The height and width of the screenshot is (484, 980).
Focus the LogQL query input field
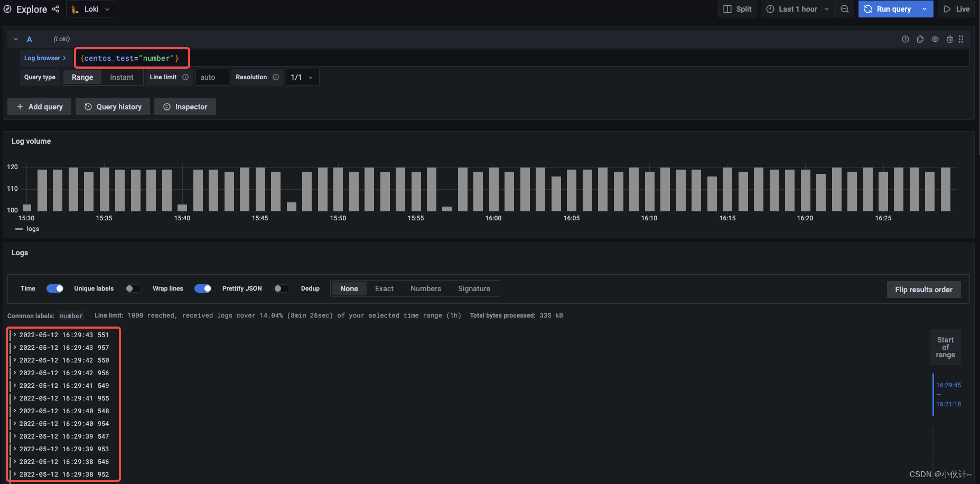tap(522, 58)
